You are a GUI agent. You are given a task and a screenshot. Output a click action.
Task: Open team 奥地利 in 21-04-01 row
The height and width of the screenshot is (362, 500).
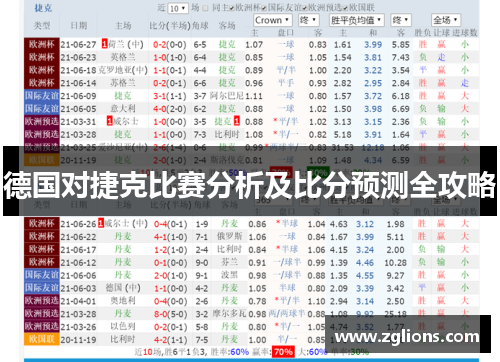click(123, 301)
